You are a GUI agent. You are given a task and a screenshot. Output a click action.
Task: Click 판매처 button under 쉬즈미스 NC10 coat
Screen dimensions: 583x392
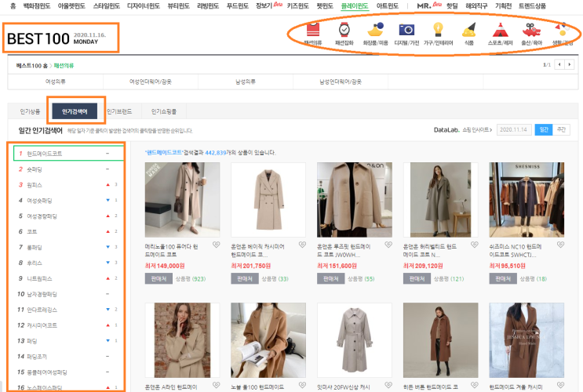(x=503, y=278)
